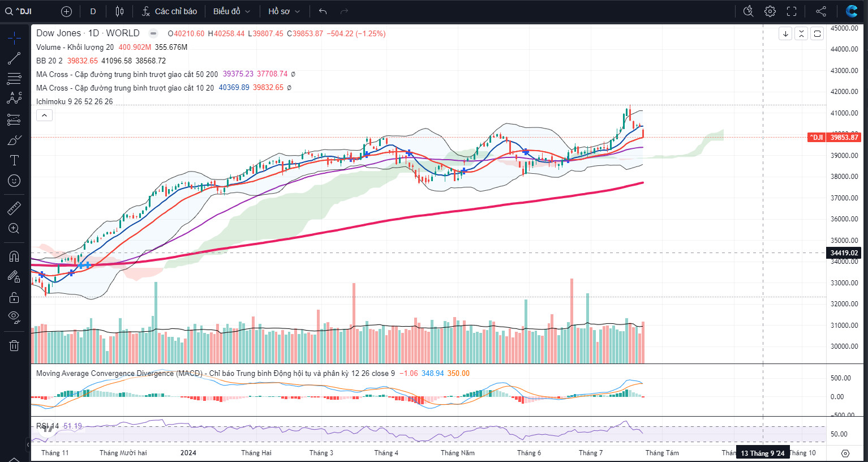Select the MACD indicator legend title
The image size is (868, 462).
point(215,373)
